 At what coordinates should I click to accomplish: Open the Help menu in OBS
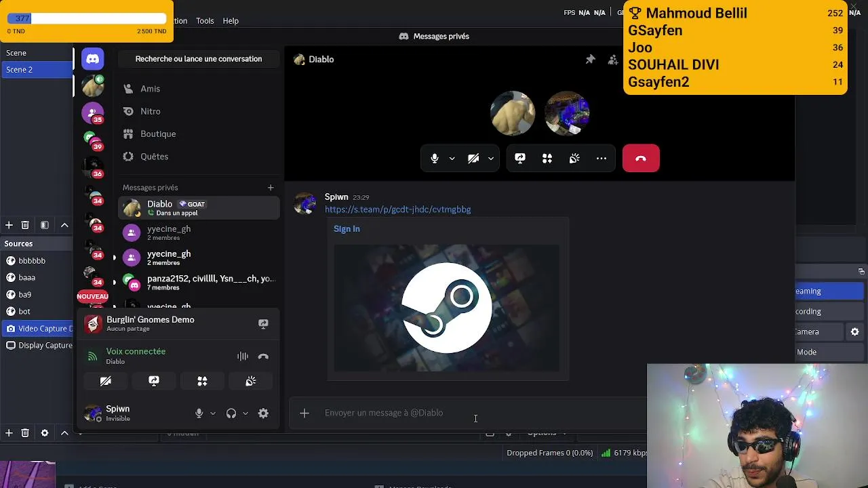[x=231, y=21]
